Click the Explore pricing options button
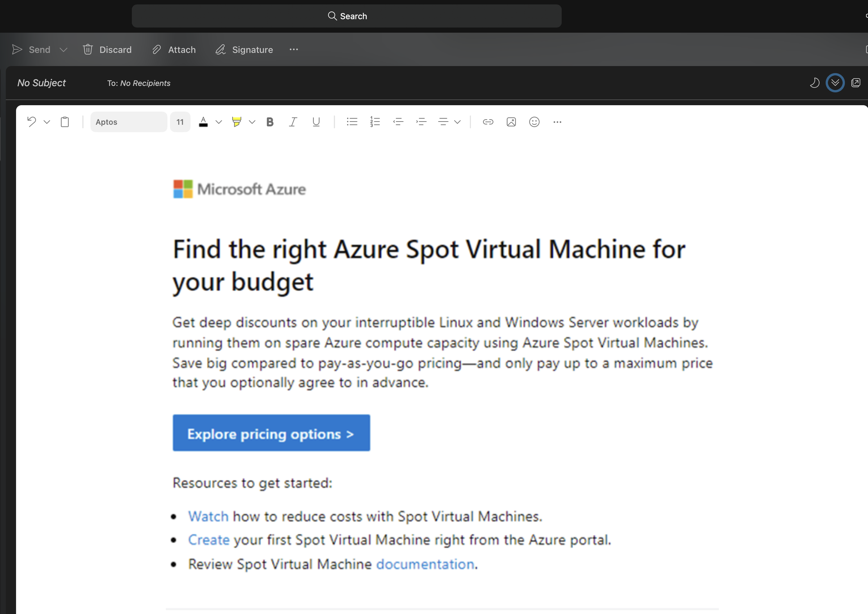 (271, 433)
